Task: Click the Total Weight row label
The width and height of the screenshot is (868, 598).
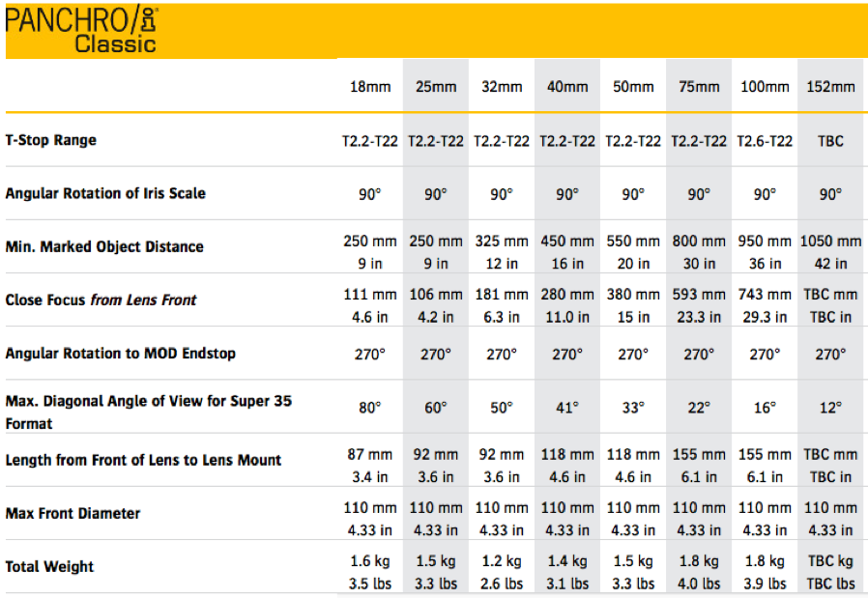Action: click(x=50, y=567)
